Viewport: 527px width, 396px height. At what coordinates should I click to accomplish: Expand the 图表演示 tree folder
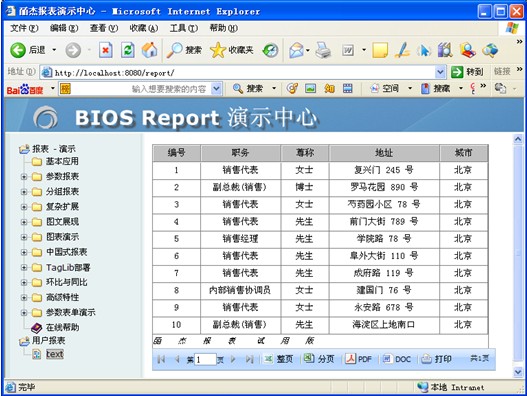24,237
